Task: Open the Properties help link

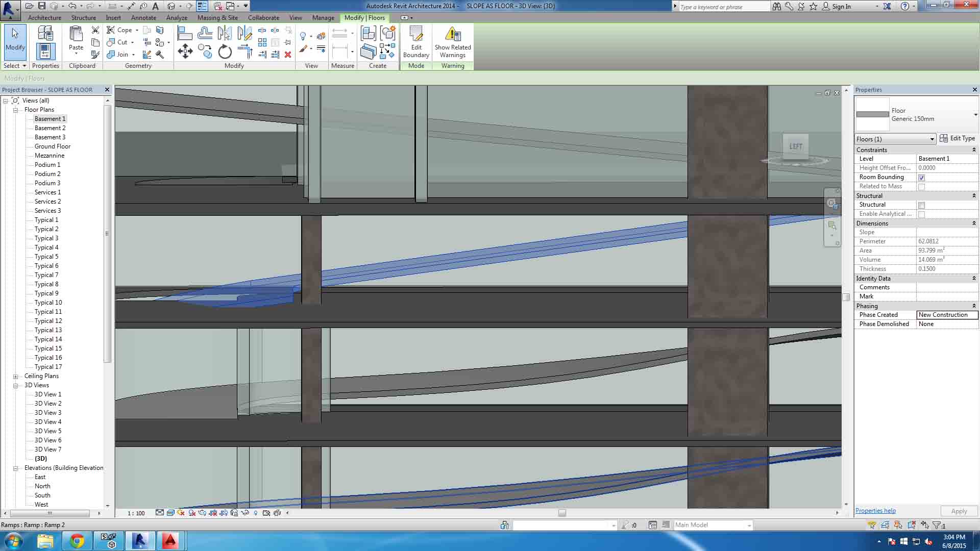Action: click(875, 510)
